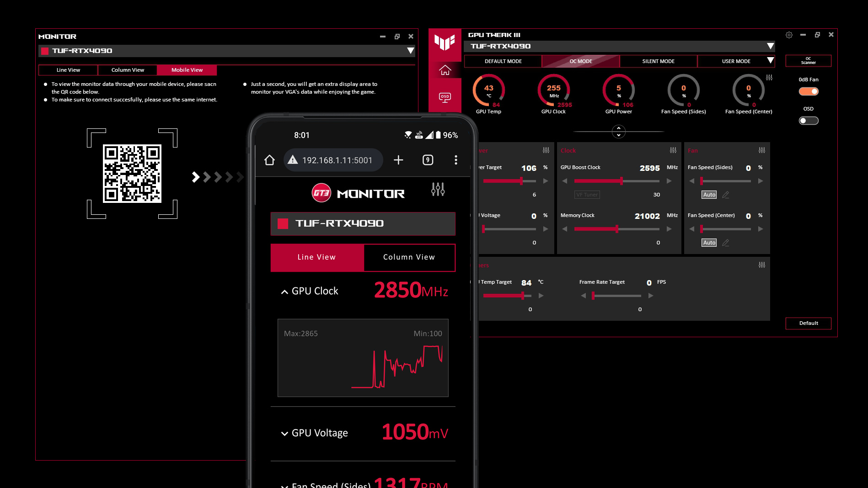868x488 pixels.
Task: Open the Fan panel settings sliders icon
Action: click(761, 150)
